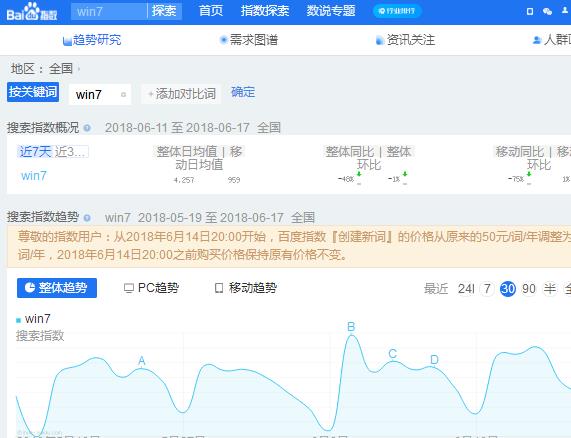The image size is (571, 438).
Task: Open the win7 keyword link in overview
Action: (x=34, y=176)
